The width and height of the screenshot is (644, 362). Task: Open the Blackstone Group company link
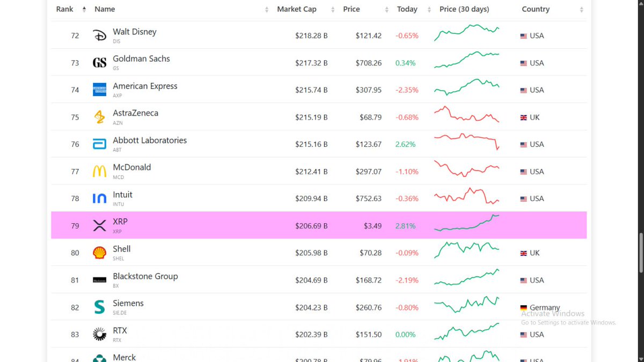(145, 276)
